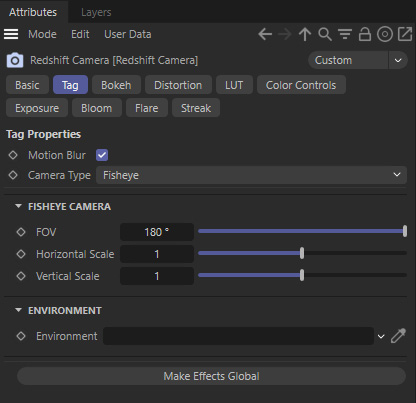Screen dimensions: 416x403
Task: Toggle the FOV keyframe diamond
Action: click(x=21, y=232)
